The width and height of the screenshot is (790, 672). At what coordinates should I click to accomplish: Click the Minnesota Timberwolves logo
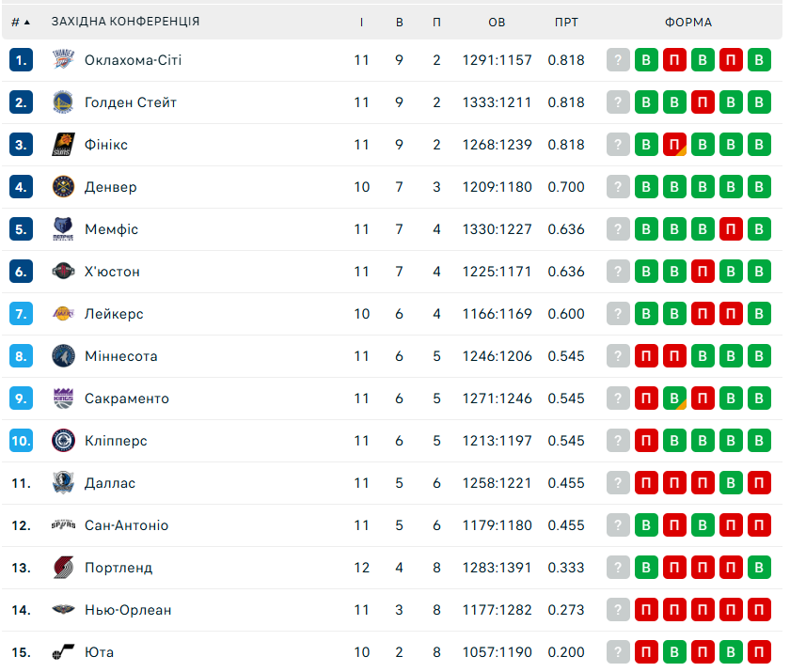63,356
